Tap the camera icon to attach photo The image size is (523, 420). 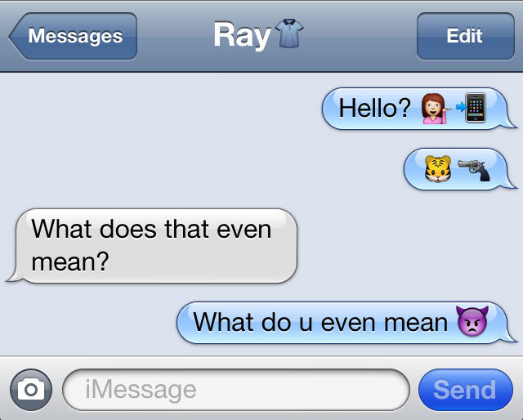[31, 389]
